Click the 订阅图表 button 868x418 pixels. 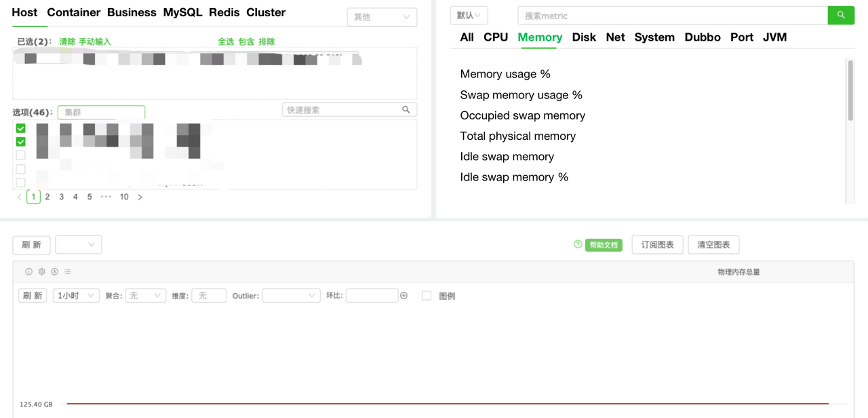pos(657,244)
